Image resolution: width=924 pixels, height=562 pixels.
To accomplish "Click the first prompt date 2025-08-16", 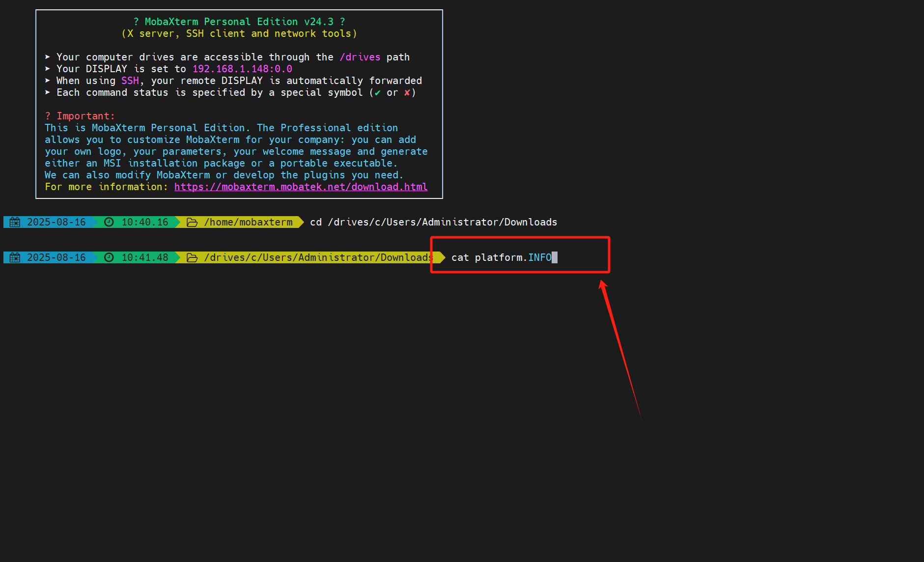I will (x=56, y=222).
